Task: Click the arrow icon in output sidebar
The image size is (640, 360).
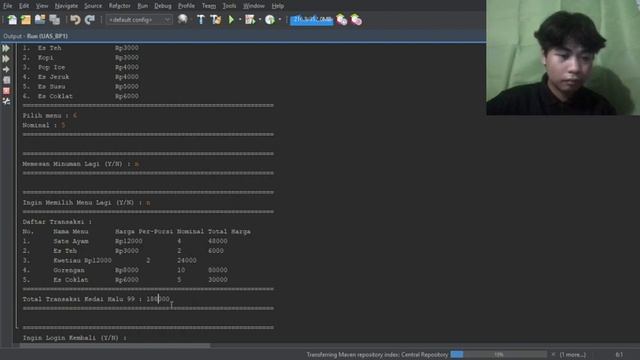Action: (6, 69)
